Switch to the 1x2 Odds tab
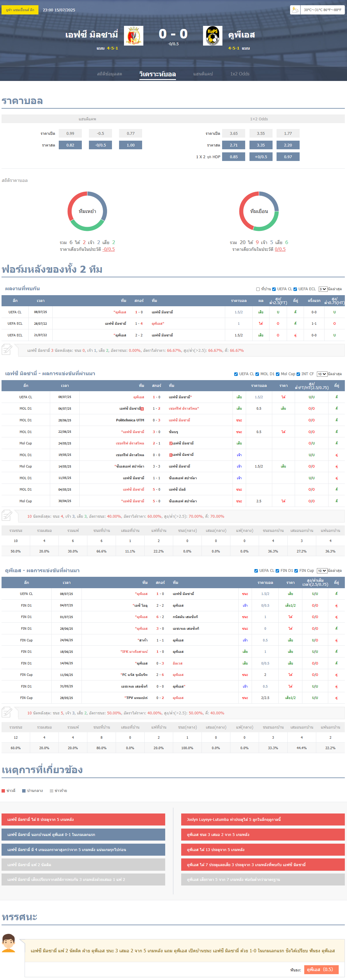This screenshot has width=347, height=980. click(x=240, y=74)
